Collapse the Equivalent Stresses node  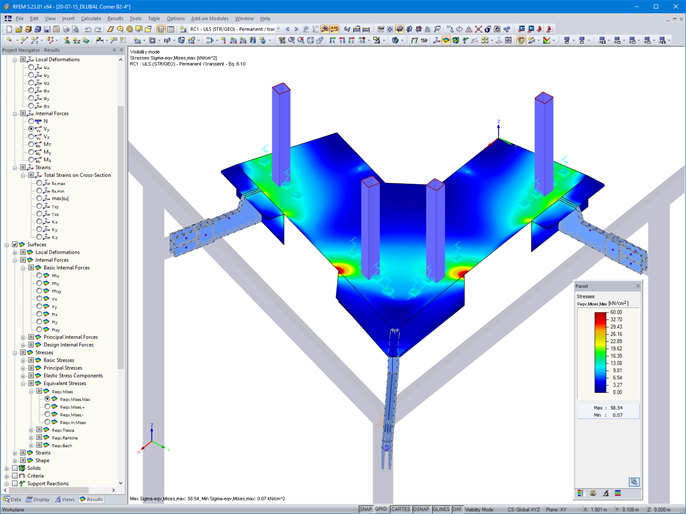click(23, 384)
